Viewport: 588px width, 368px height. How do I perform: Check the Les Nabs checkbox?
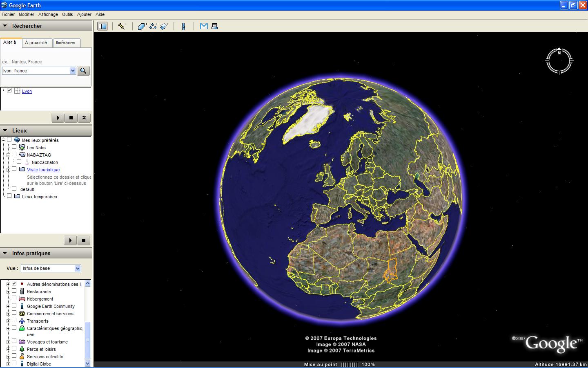tap(14, 147)
